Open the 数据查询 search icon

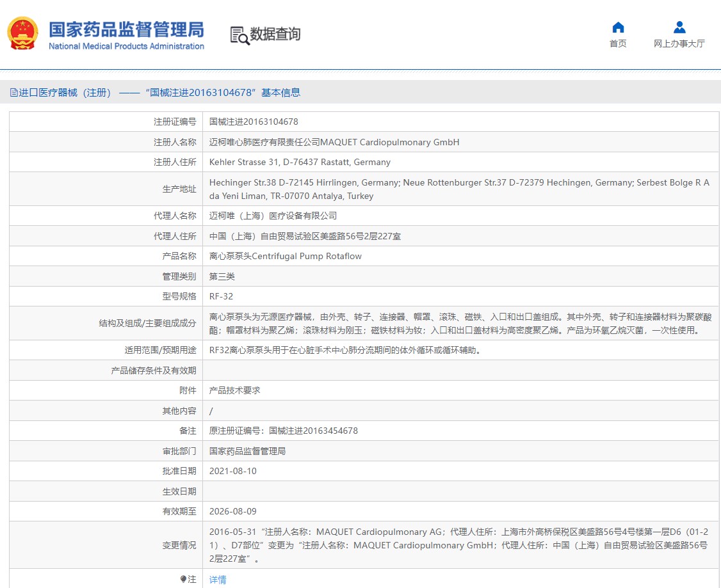click(x=239, y=35)
